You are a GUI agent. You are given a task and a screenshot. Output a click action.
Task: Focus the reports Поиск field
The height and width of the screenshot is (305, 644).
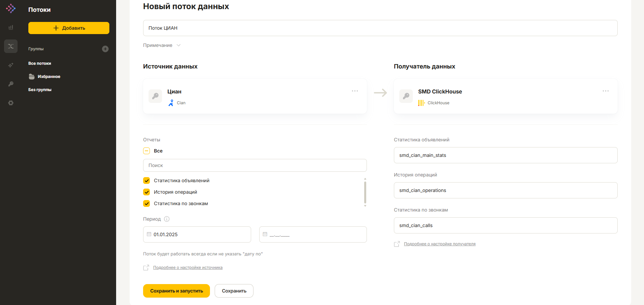(255, 165)
